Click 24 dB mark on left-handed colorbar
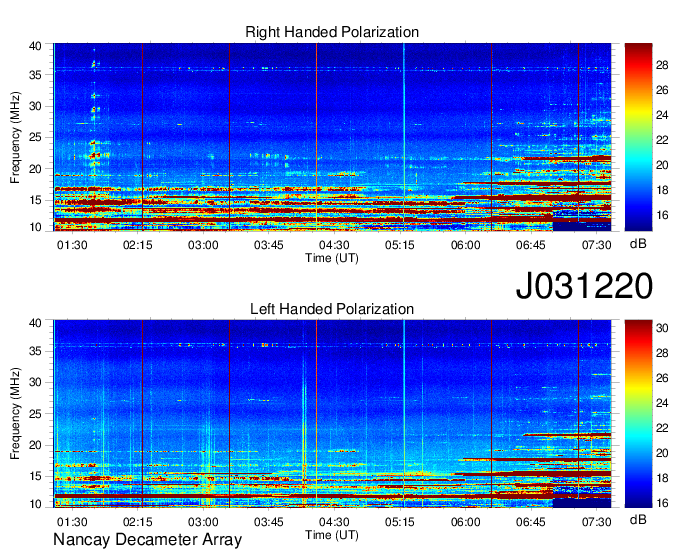Image resolution: width=680 pixels, height=552 pixels. point(662,403)
